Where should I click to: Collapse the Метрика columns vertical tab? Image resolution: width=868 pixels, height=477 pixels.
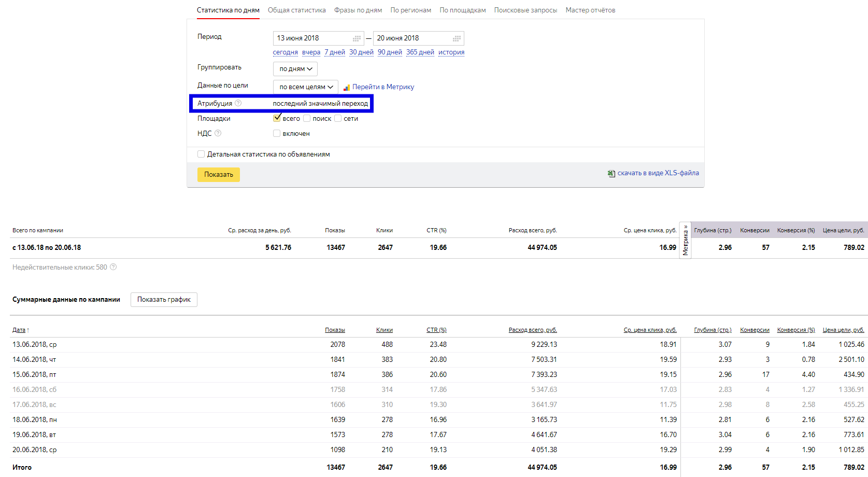(686, 241)
